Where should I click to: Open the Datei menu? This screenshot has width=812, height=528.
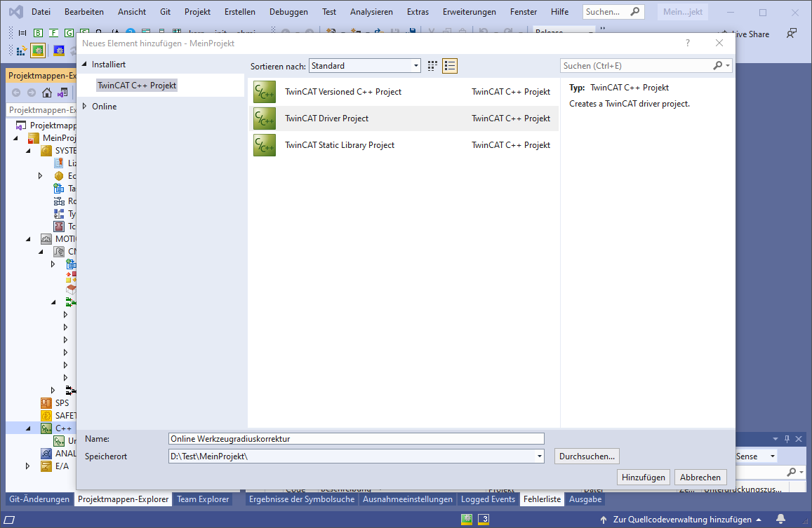[x=41, y=11]
